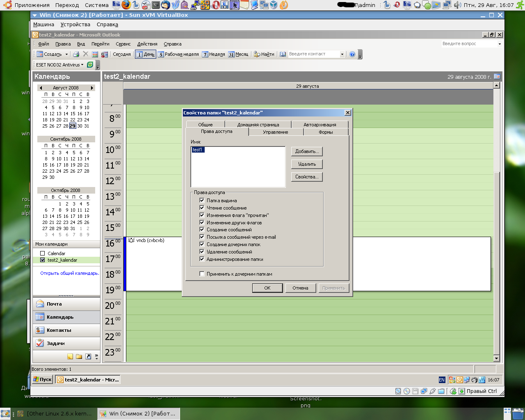
Task: Click the blue help question mark icon
Action: pos(352,54)
